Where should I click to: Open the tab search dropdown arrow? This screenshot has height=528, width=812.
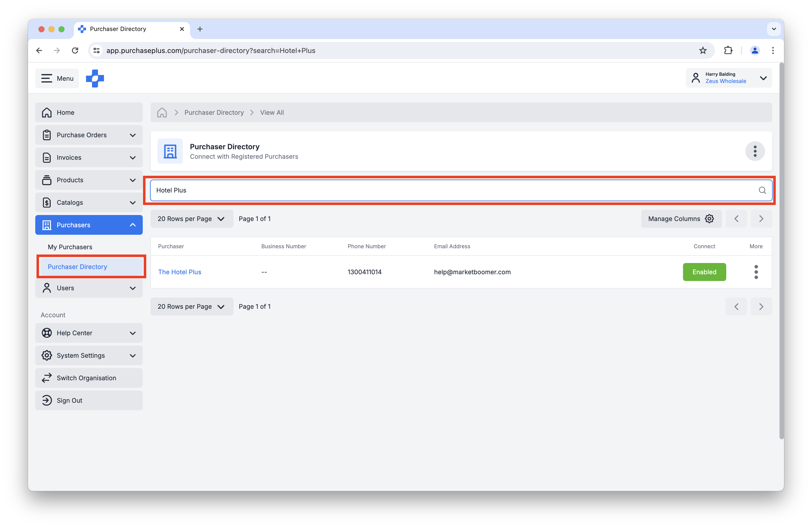point(773,29)
